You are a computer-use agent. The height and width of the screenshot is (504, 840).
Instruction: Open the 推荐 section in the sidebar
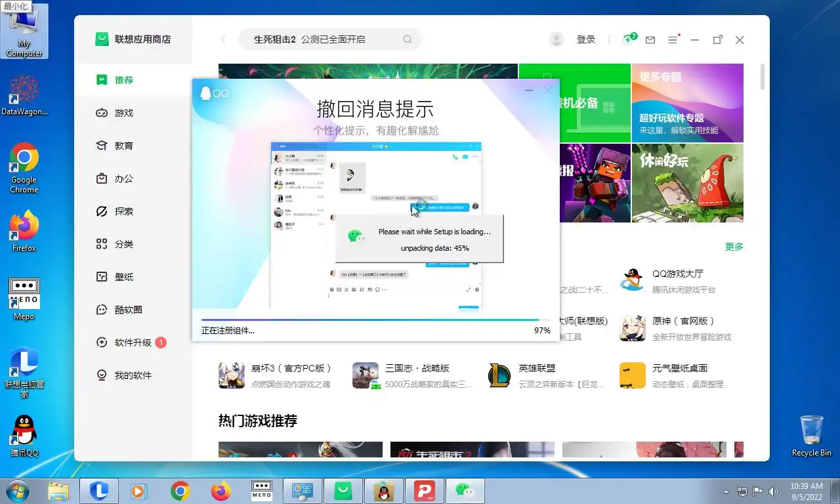click(133, 80)
